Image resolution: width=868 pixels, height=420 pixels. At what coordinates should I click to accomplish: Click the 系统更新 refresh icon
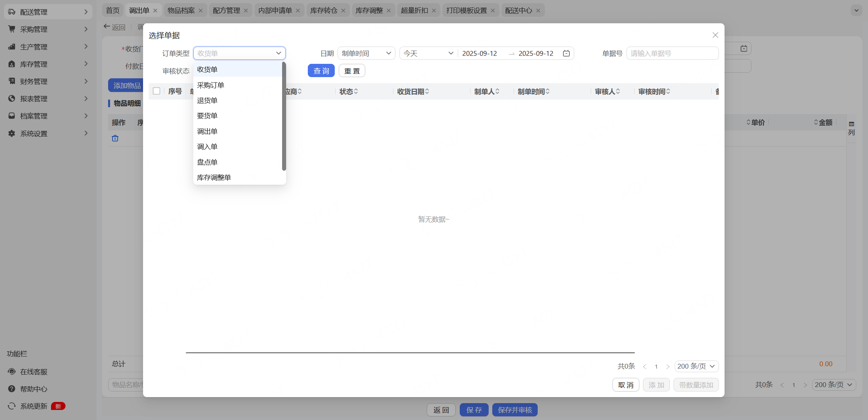point(12,406)
